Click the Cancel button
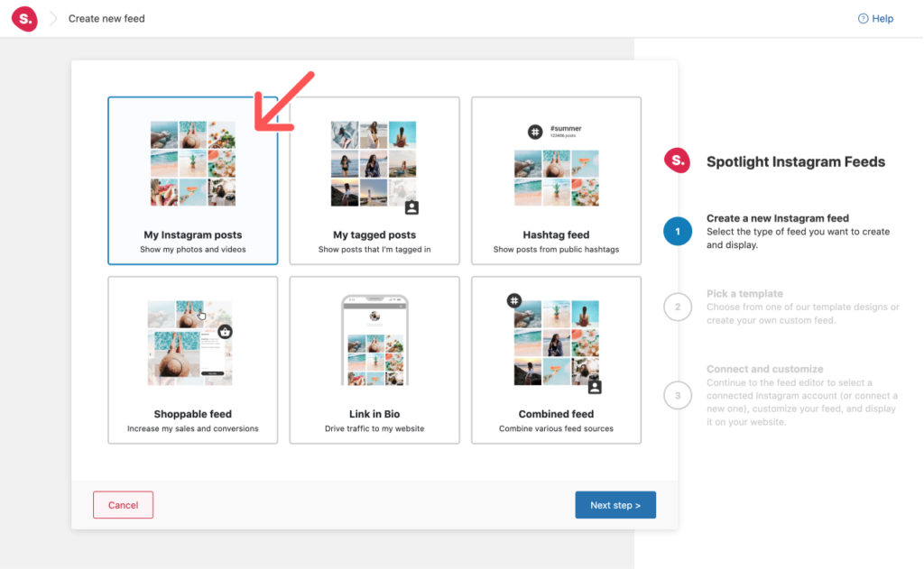This screenshot has width=924, height=569. (123, 505)
